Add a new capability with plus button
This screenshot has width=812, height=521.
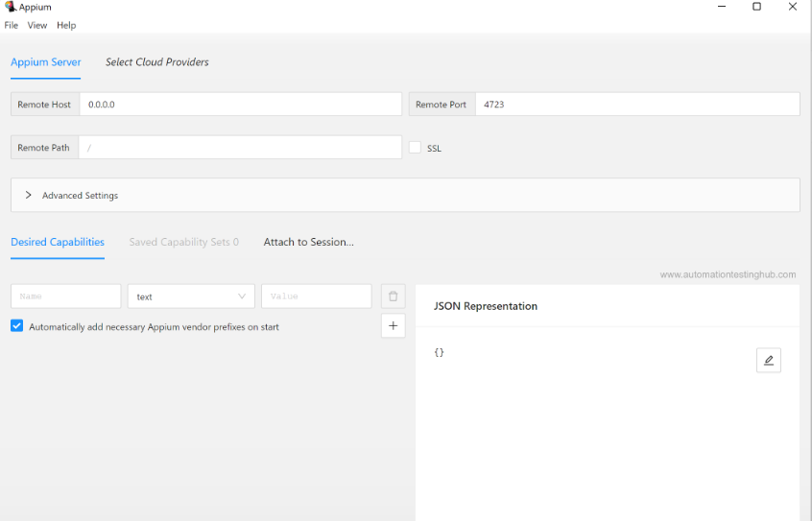(394, 326)
